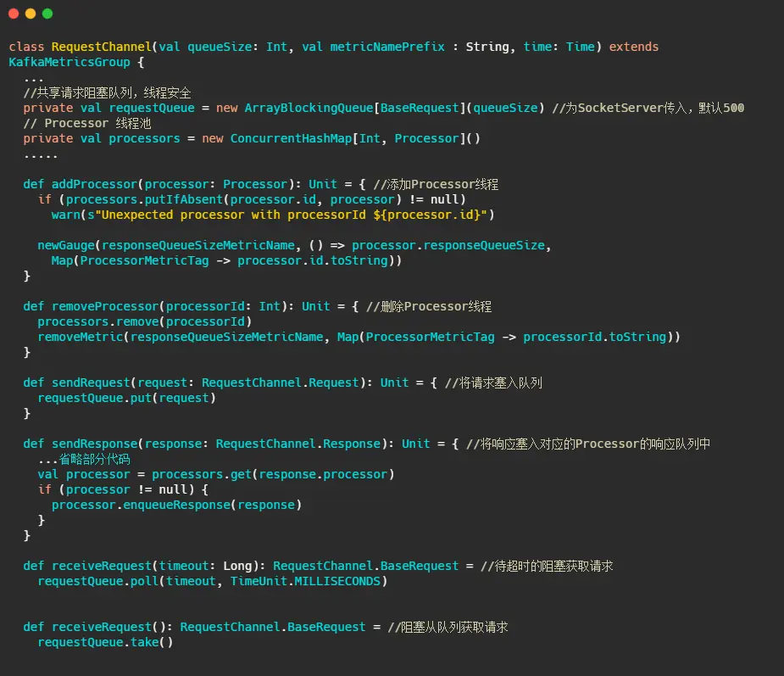This screenshot has width=784, height=676.
Task: Click 'ConcurrentHashMap' type name
Action: pos(291,138)
